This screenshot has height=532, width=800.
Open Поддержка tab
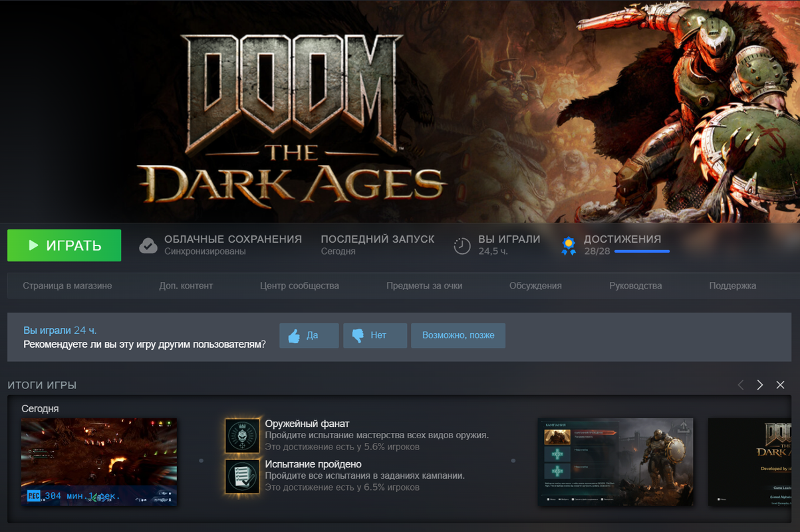pos(733,285)
